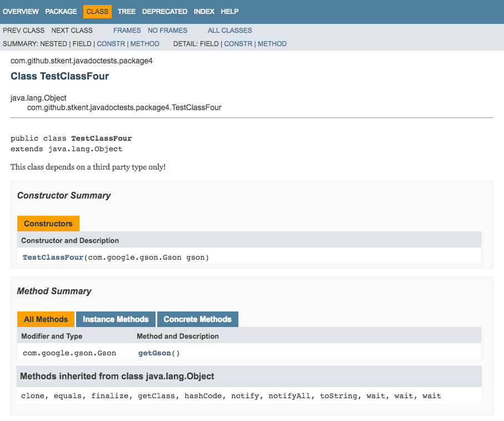Viewport: 504px width, 421px height.
Task: Open the Help page
Action: coord(229,12)
